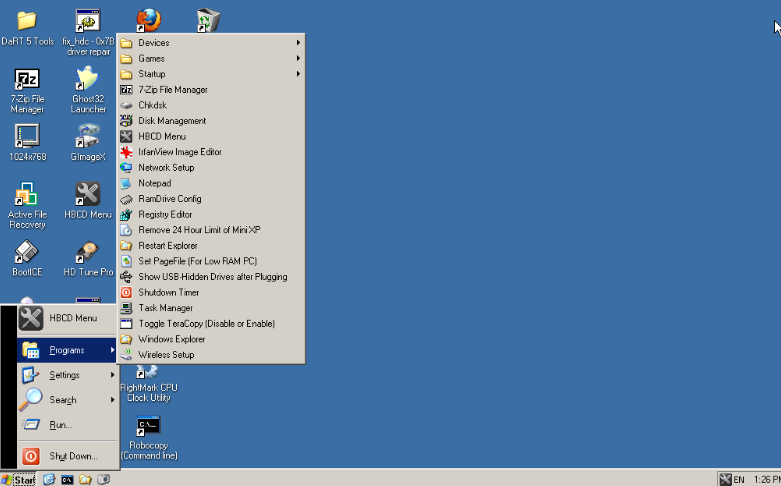Launch Task Manager from Programs menu
The height and width of the screenshot is (486, 781).
point(211,308)
